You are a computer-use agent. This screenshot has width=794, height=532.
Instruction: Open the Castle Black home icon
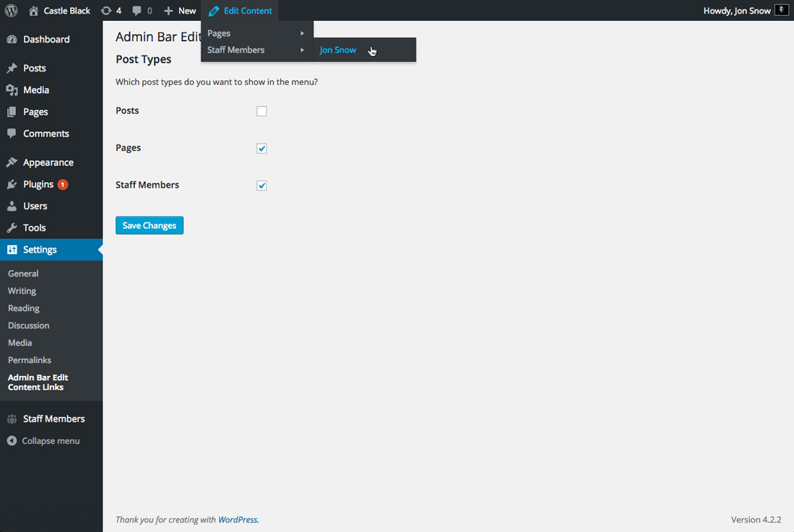pos(33,11)
